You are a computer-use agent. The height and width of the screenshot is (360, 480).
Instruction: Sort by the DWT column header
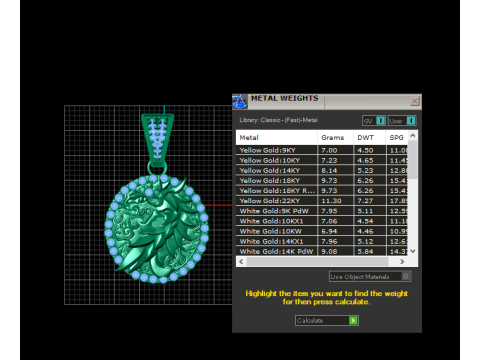(x=369, y=137)
